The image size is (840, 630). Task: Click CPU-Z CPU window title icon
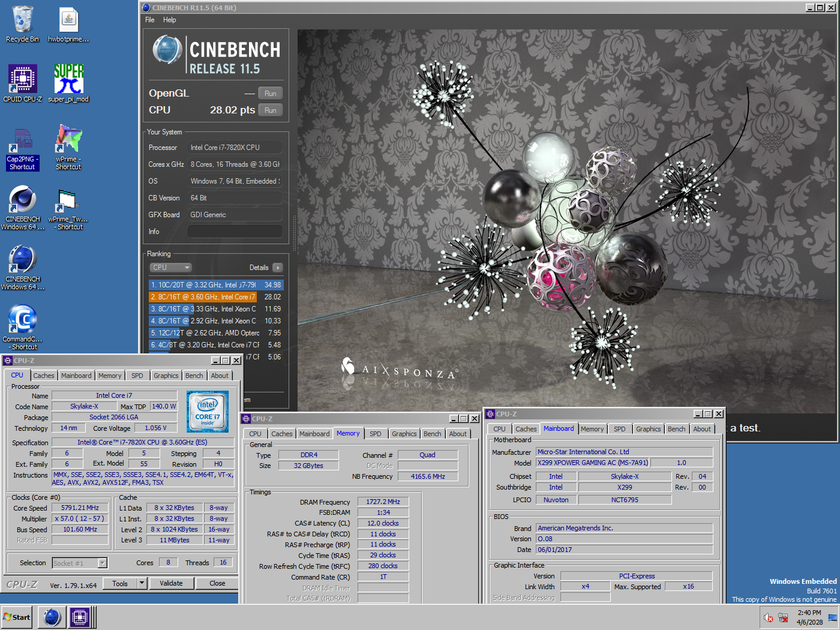point(8,361)
